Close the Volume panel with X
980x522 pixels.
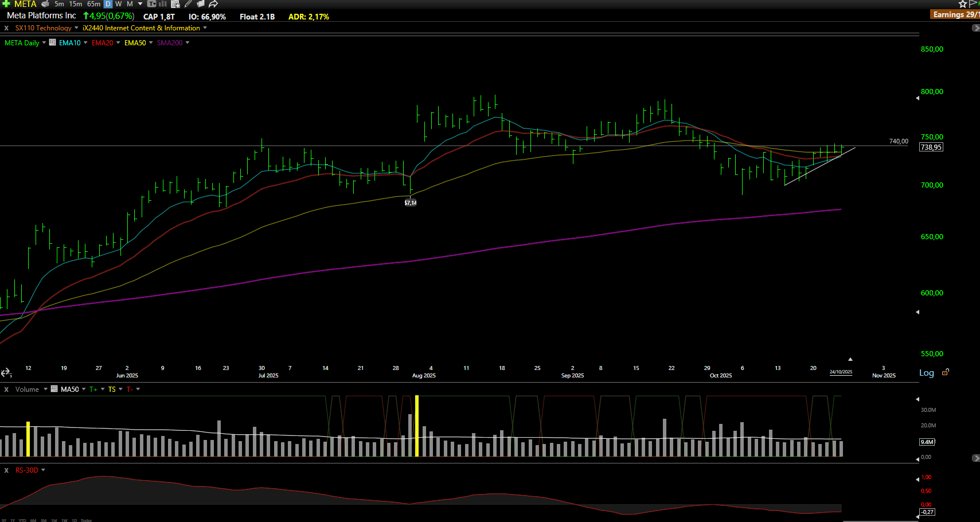(x=6, y=389)
